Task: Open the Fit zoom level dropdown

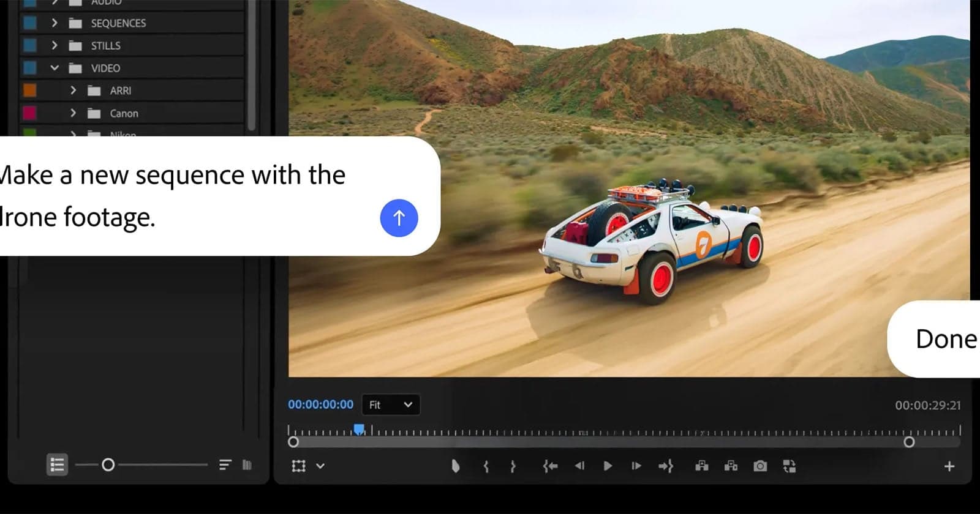Action: point(391,404)
